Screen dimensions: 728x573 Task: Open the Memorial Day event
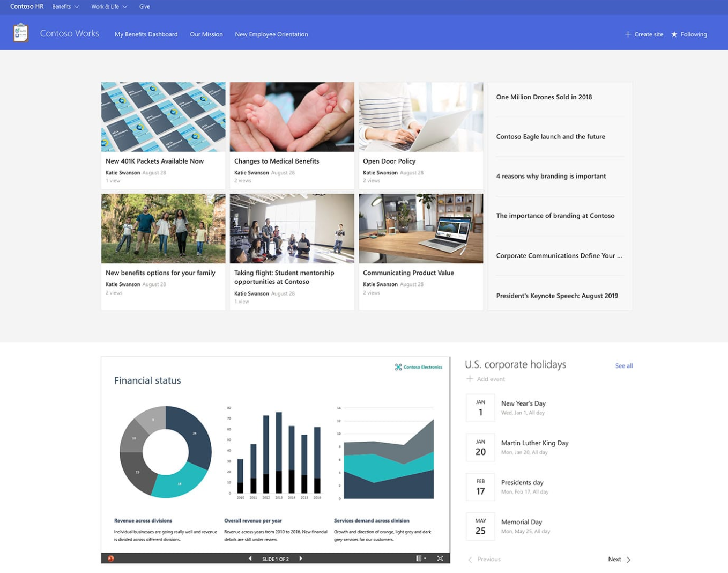(x=522, y=522)
